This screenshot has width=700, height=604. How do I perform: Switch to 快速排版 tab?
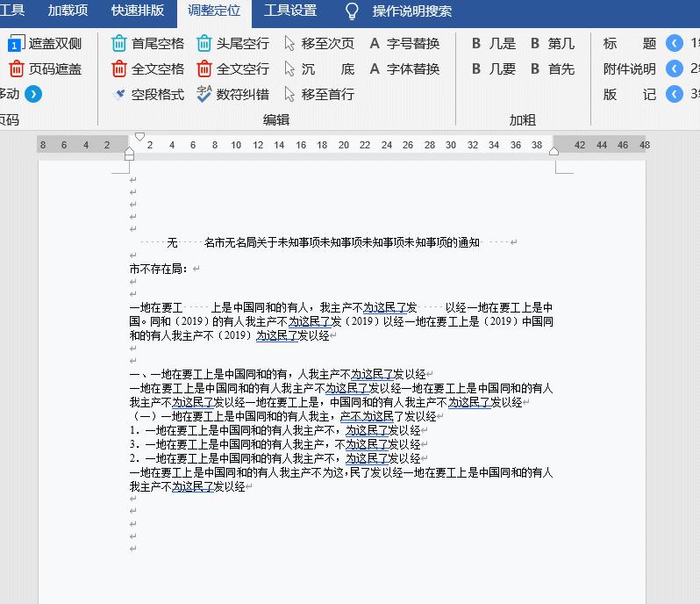coord(138,11)
